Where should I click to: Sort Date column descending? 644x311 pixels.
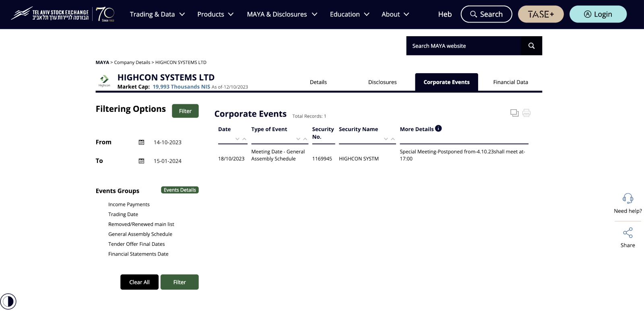(x=237, y=139)
